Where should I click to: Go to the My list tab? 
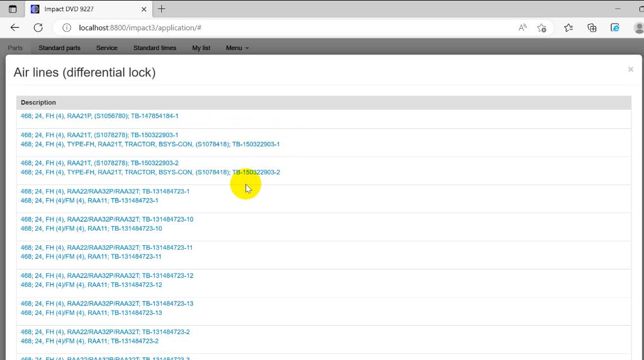[201, 48]
